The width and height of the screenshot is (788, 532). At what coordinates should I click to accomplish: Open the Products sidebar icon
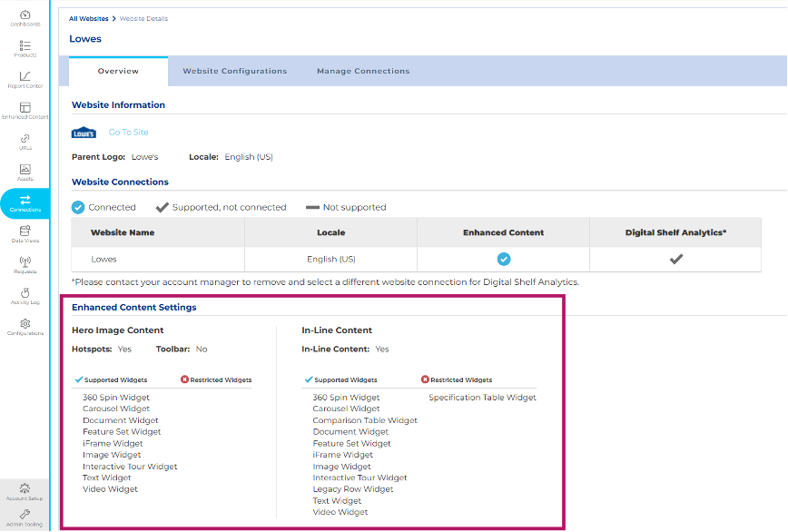25,45
